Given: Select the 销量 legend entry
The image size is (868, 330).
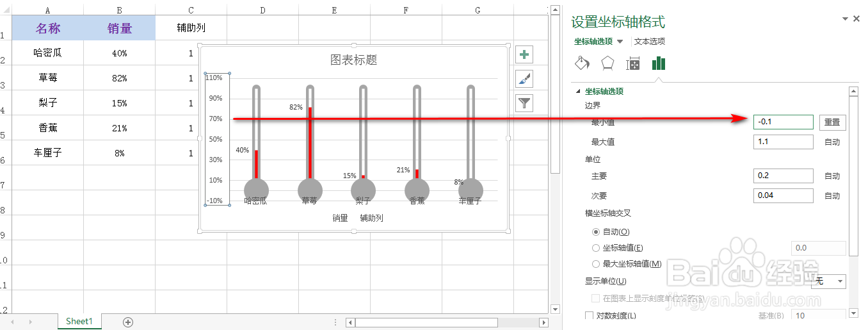Looking at the screenshot, I should [x=340, y=218].
